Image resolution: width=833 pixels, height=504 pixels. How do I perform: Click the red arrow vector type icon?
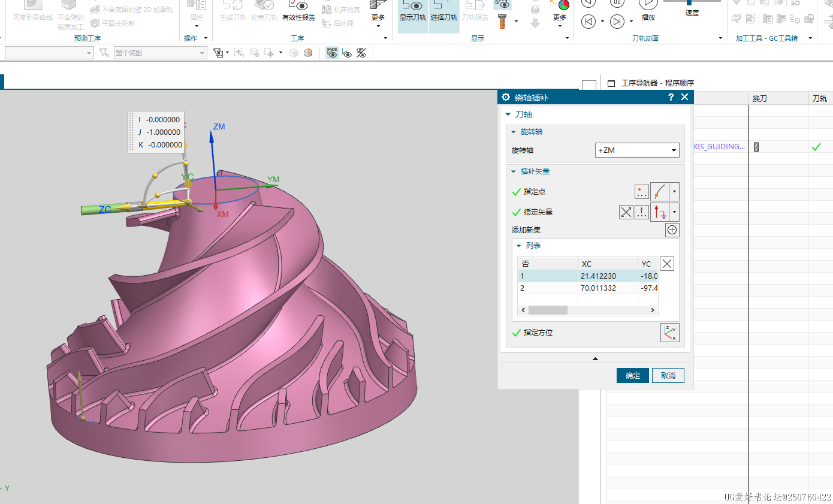coord(660,212)
